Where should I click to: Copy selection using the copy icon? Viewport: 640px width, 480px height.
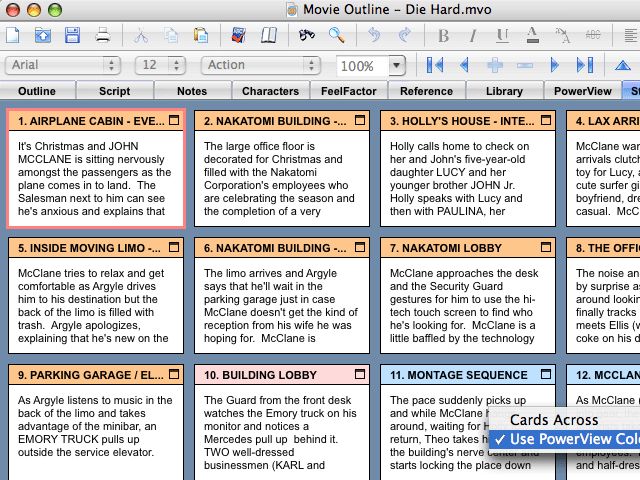(171, 36)
